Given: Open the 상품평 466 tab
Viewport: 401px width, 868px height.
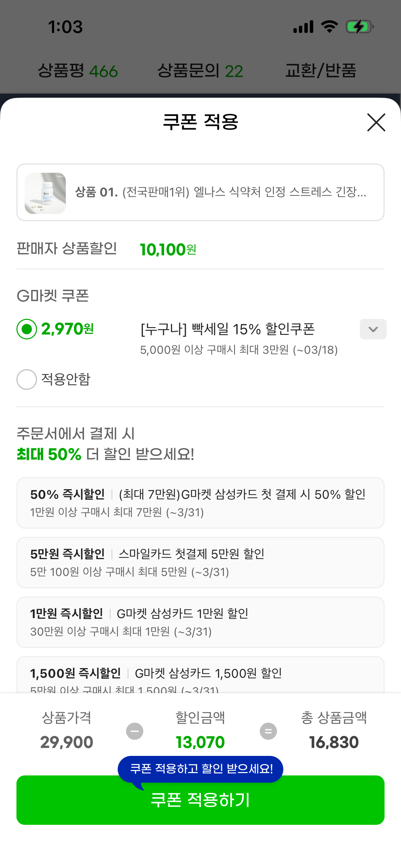Looking at the screenshot, I should 78,71.
